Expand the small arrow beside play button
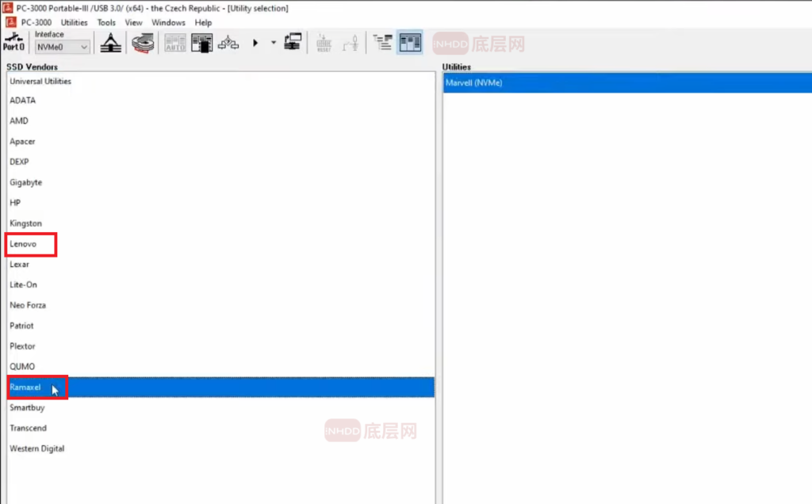Image resolution: width=812 pixels, height=504 pixels. [274, 43]
